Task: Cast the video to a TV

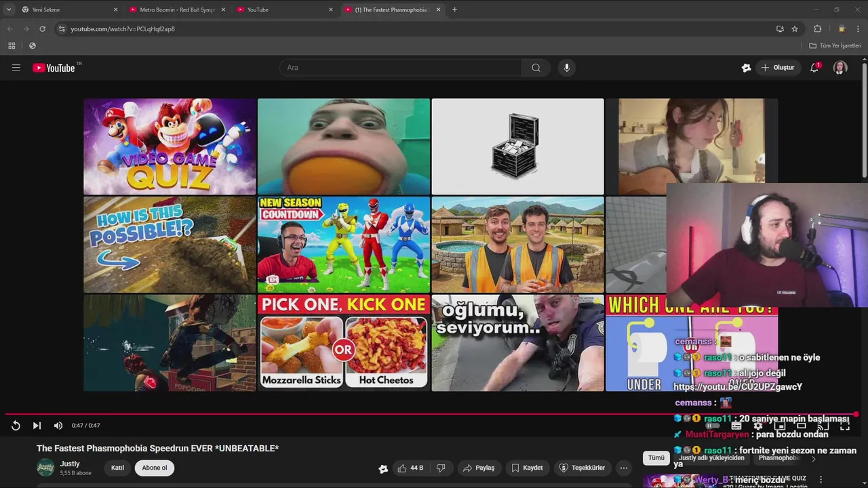Action: pos(823,426)
